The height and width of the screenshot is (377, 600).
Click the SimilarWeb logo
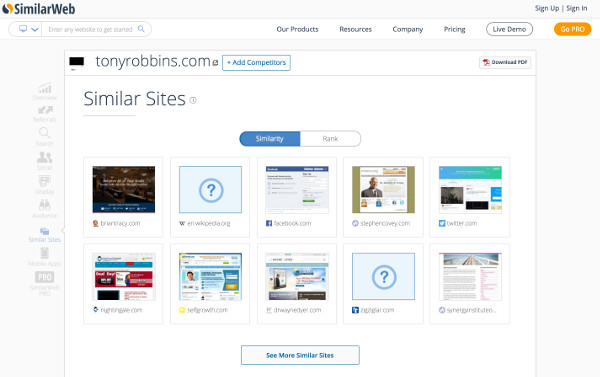tap(39, 9)
